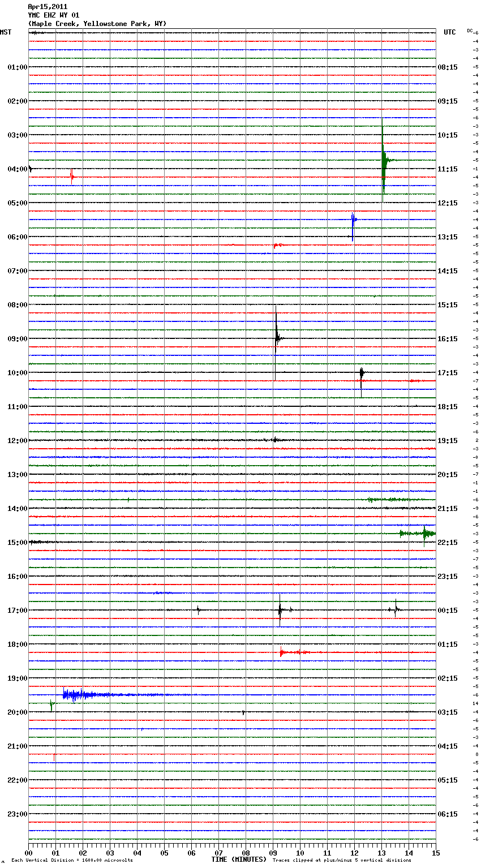
Task: Select the 17:00 MST row label
Action: tap(17, 611)
